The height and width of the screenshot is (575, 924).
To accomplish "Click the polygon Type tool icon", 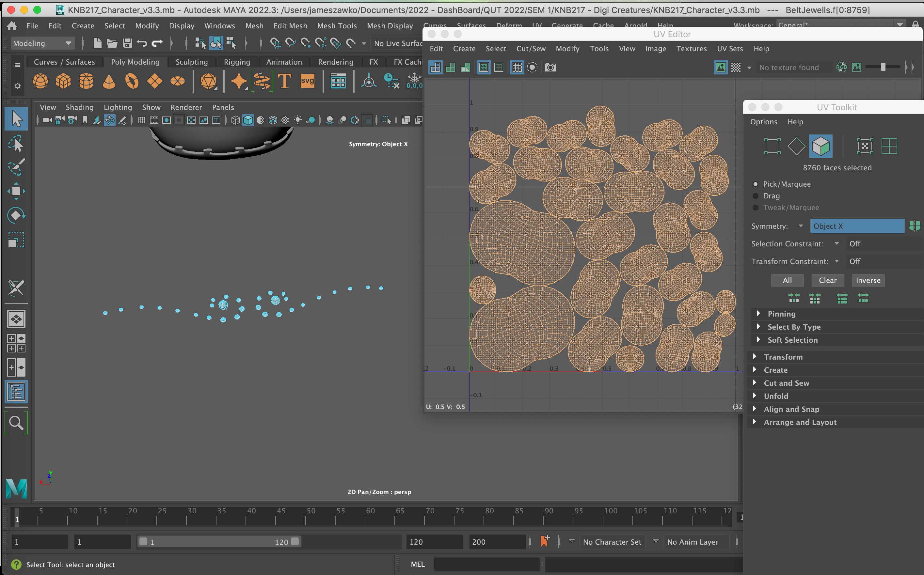I will tap(284, 81).
